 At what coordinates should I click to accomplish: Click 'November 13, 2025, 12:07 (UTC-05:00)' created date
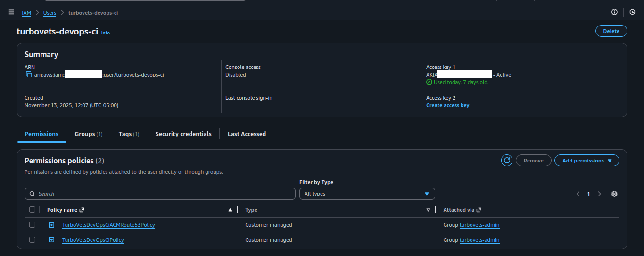click(72, 105)
